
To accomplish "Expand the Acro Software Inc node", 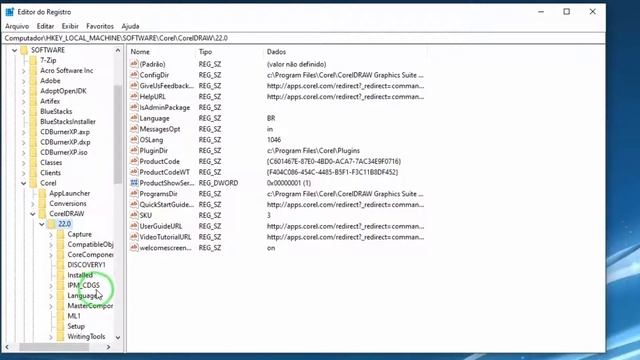I will [24, 71].
